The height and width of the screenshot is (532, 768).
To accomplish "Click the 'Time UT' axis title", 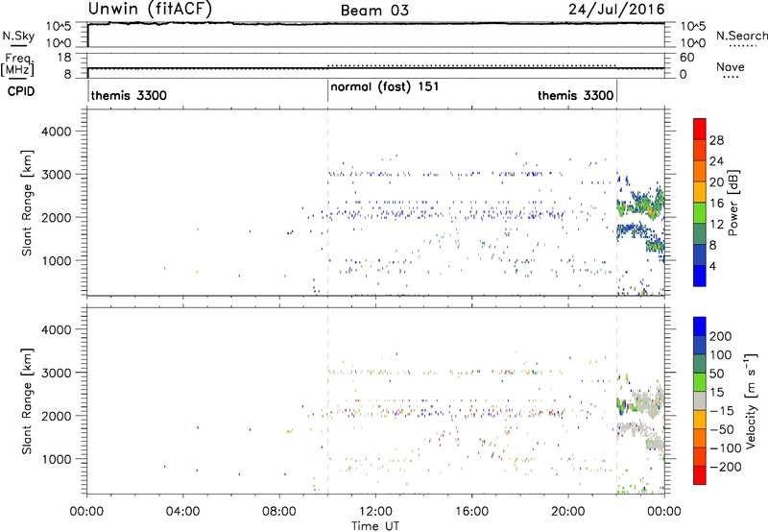I will point(375,526).
